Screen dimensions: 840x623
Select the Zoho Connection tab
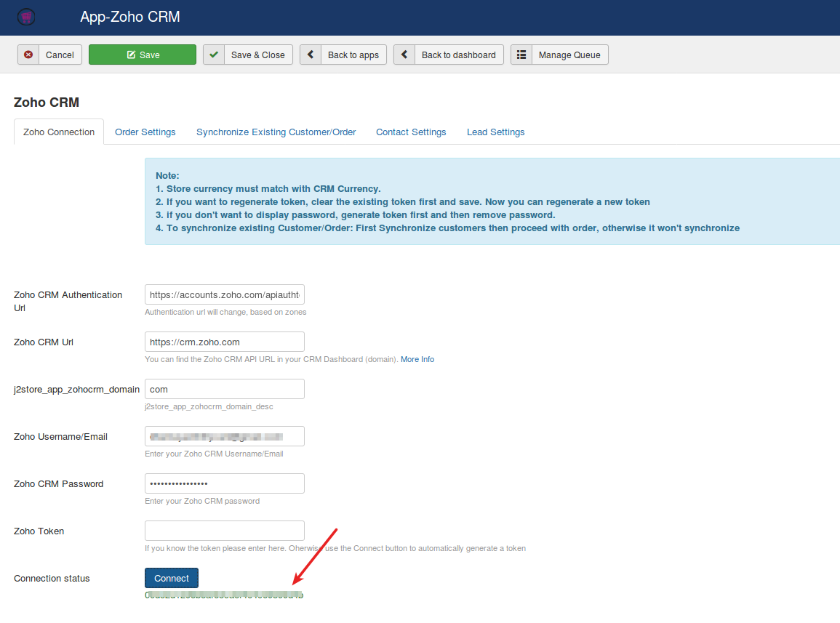click(59, 132)
